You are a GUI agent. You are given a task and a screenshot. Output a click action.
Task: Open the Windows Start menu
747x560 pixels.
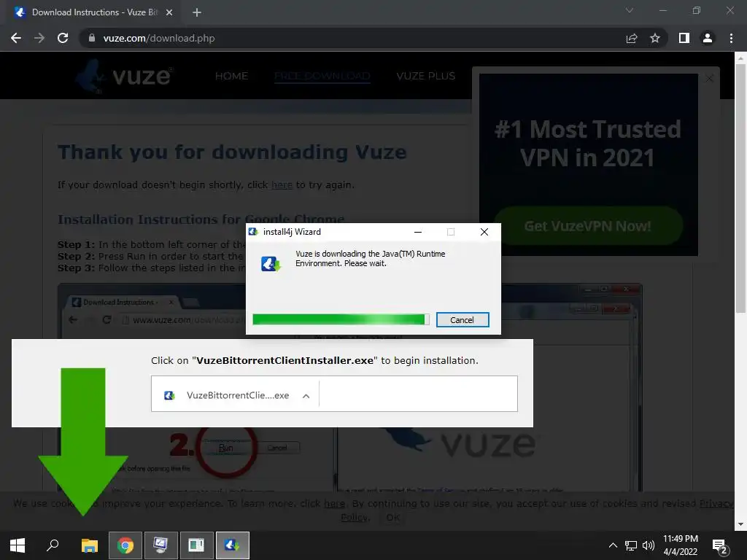tap(18, 545)
